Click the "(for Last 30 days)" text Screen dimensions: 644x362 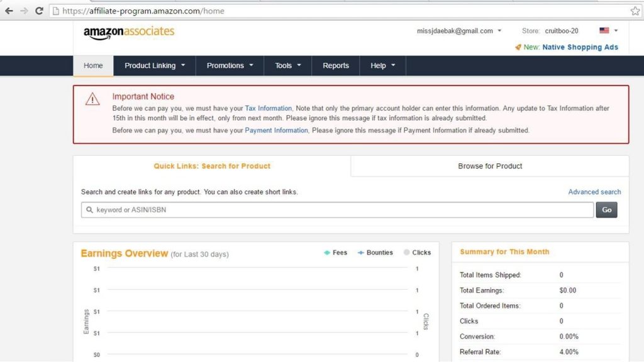pos(199,254)
